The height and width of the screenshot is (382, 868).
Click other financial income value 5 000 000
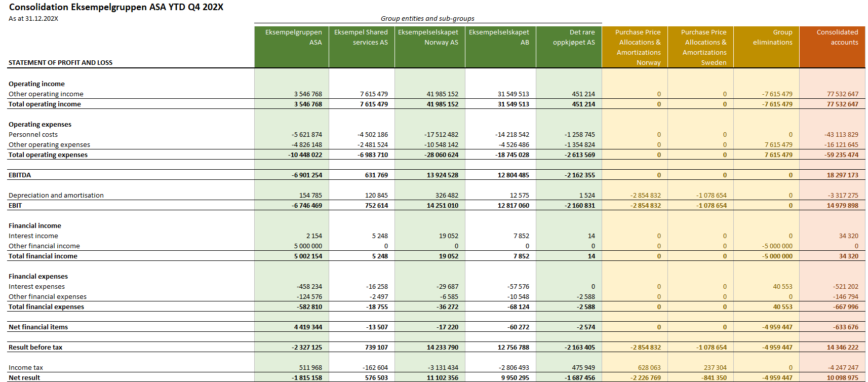coord(308,246)
